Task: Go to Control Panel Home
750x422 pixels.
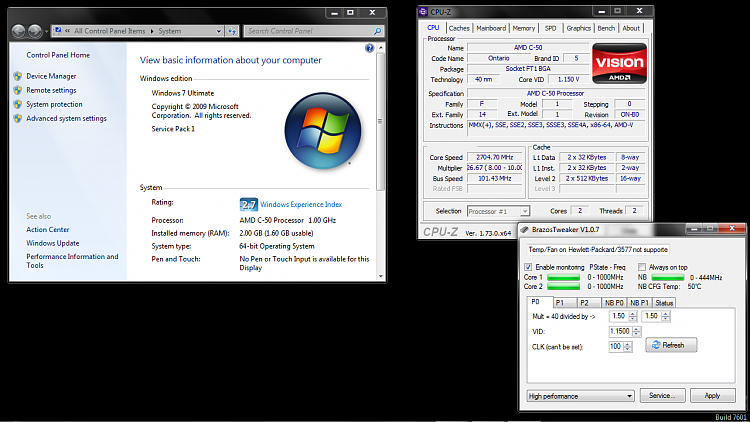Action: pyautogui.click(x=58, y=55)
